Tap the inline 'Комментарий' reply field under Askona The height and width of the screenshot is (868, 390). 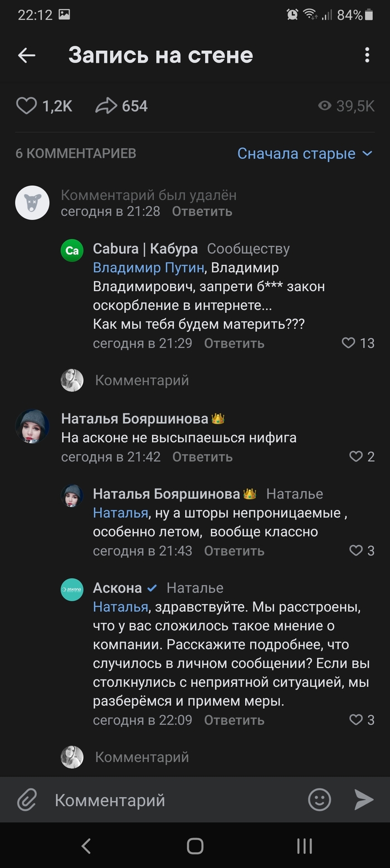pyautogui.click(x=142, y=757)
